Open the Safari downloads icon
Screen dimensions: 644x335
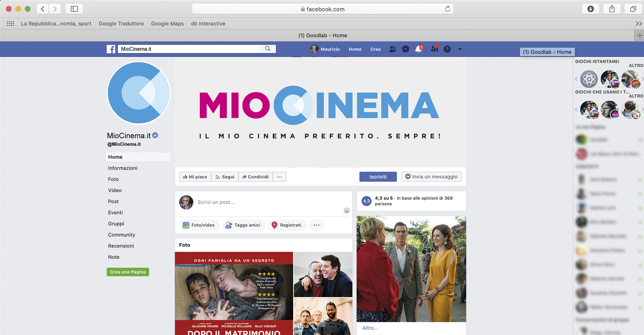[591, 9]
